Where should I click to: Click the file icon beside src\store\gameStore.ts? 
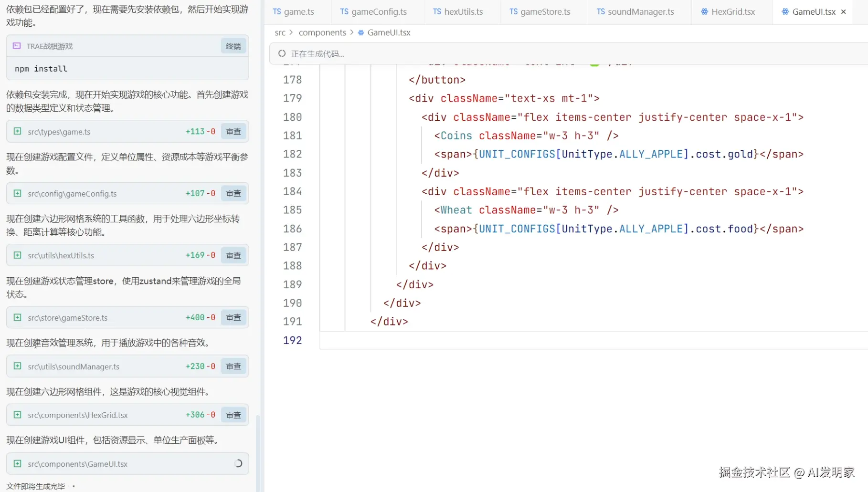tap(18, 317)
